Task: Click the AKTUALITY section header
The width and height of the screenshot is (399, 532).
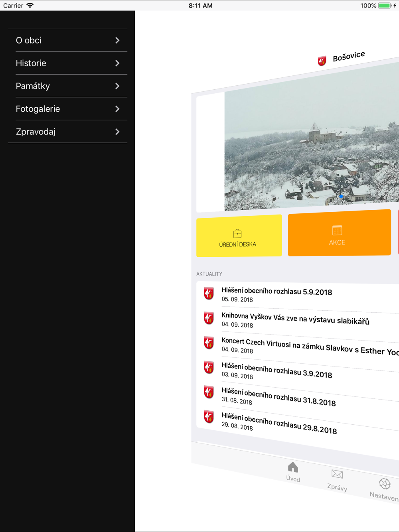Action: click(x=209, y=274)
